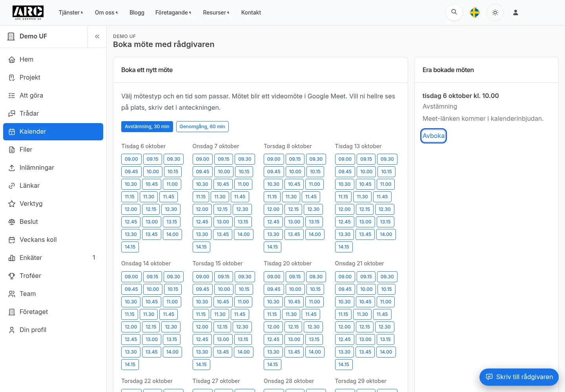Select Genomgång, 60 min meeting type
Image resolution: width=565 pixels, height=392 pixels.
pos(202,127)
